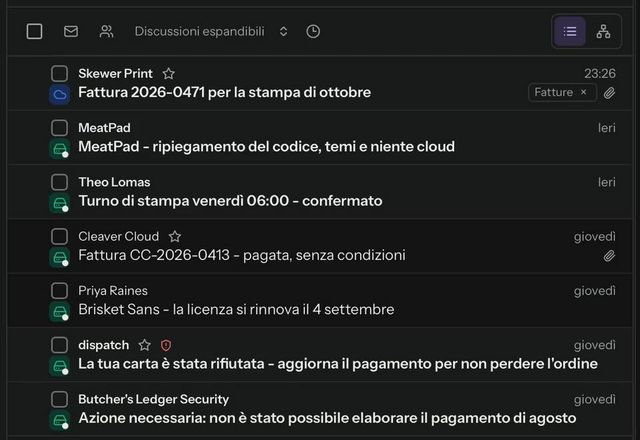
Task: Click the green account icon on Theo Lomas row
Action: coord(60,203)
